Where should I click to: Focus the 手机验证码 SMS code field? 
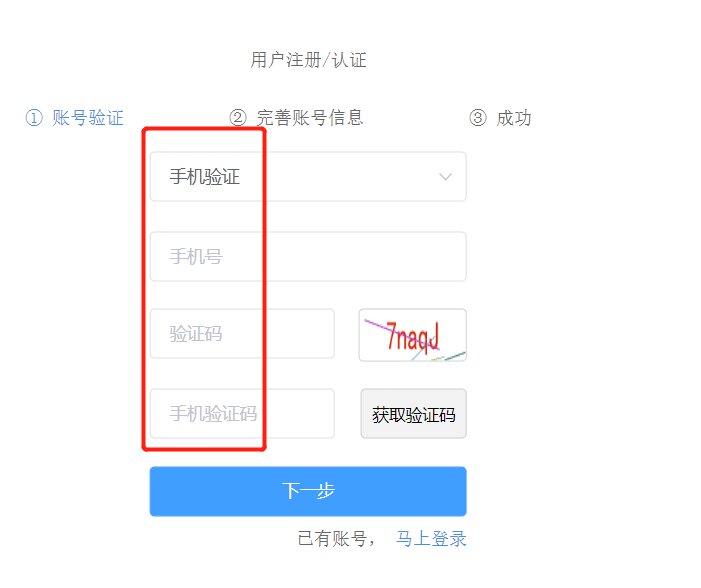point(242,414)
